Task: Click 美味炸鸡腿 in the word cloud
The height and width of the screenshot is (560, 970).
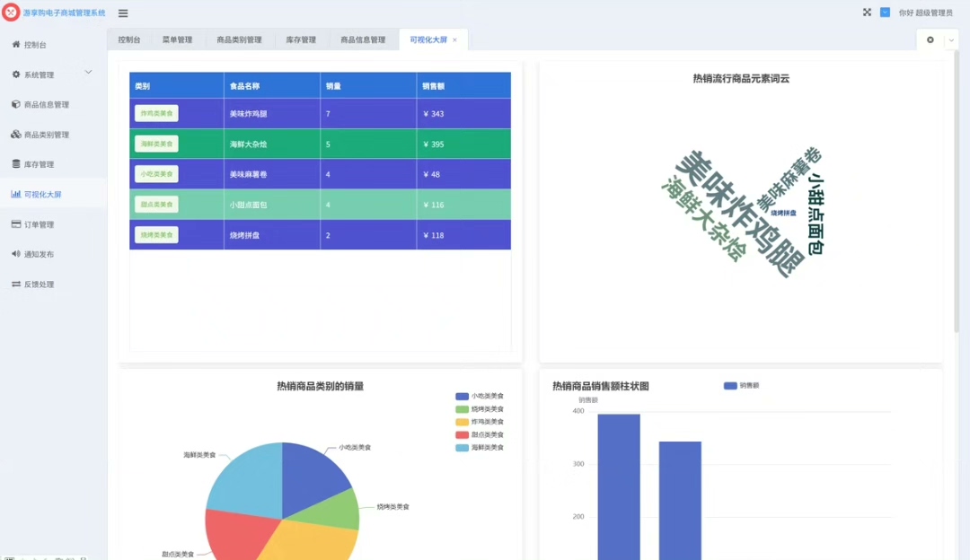Action: (739, 213)
